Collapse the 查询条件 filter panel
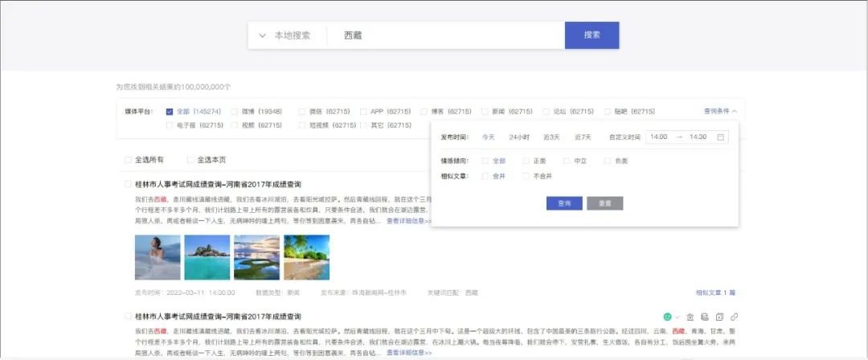Screen dimensions: 868x360 [x=719, y=111]
